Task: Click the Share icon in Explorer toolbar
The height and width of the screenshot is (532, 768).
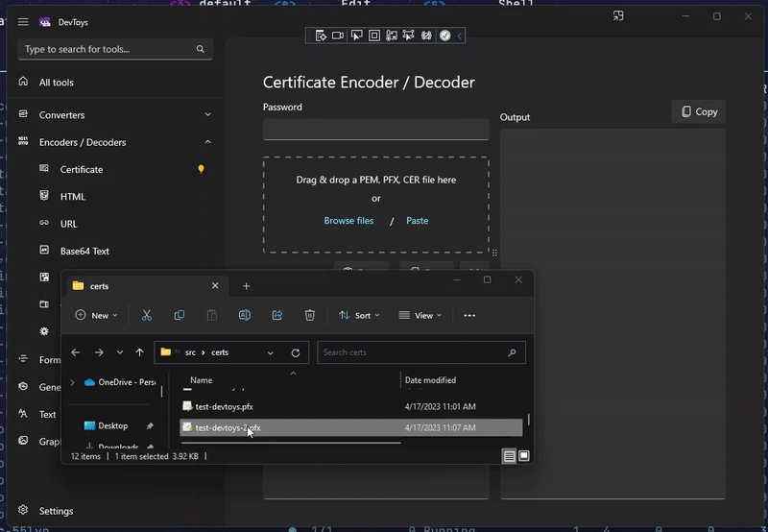Action: point(277,316)
